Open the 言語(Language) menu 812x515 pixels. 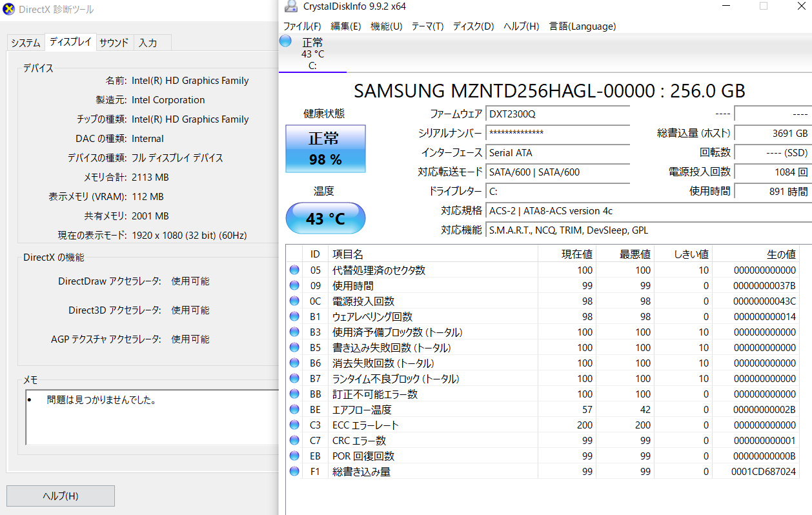[582, 26]
